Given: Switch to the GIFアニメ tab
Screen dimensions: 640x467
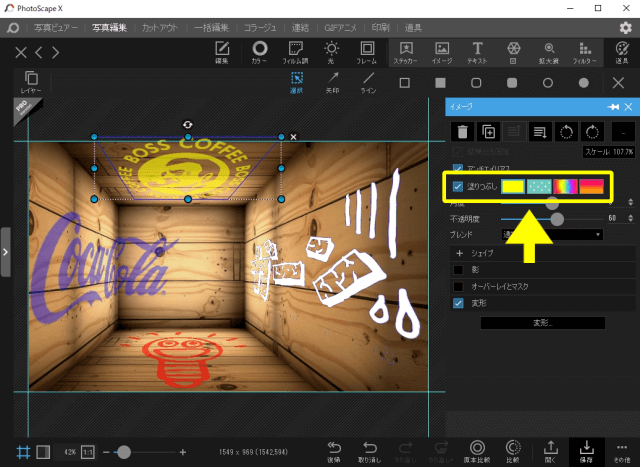Looking at the screenshot, I should 340,28.
